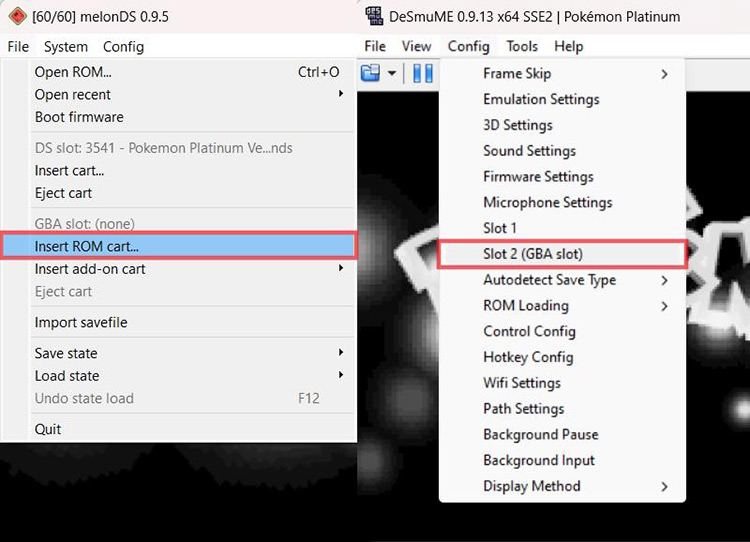Expand Frame Skip submenu in DeSmuME
Viewport: 750px width, 542px height.
point(562,74)
